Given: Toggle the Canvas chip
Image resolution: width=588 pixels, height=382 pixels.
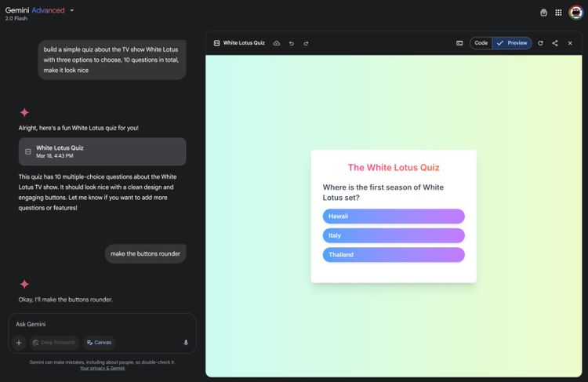Looking at the screenshot, I should click(100, 343).
